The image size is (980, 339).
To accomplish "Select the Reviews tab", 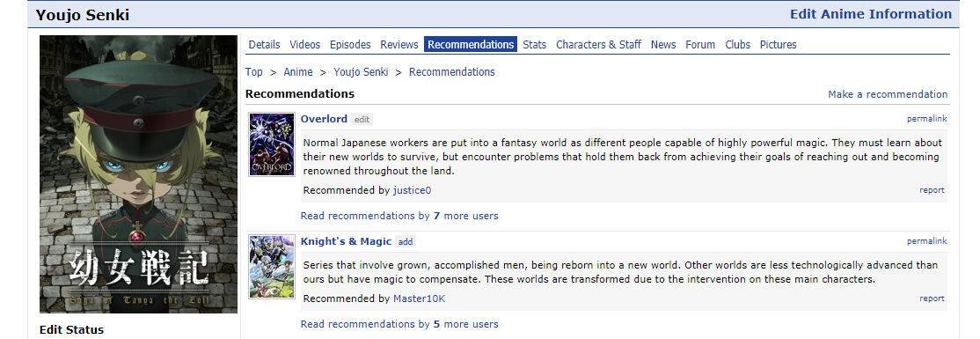I will (x=399, y=44).
